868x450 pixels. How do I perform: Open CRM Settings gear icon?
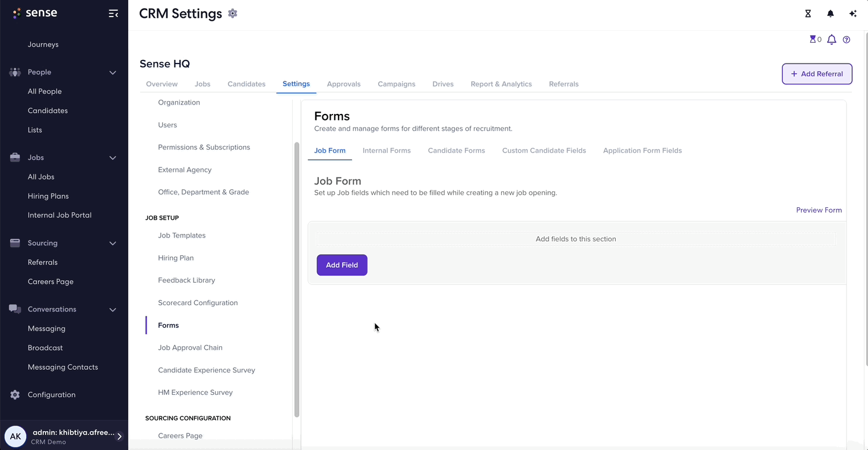click(x=233, y=13)
